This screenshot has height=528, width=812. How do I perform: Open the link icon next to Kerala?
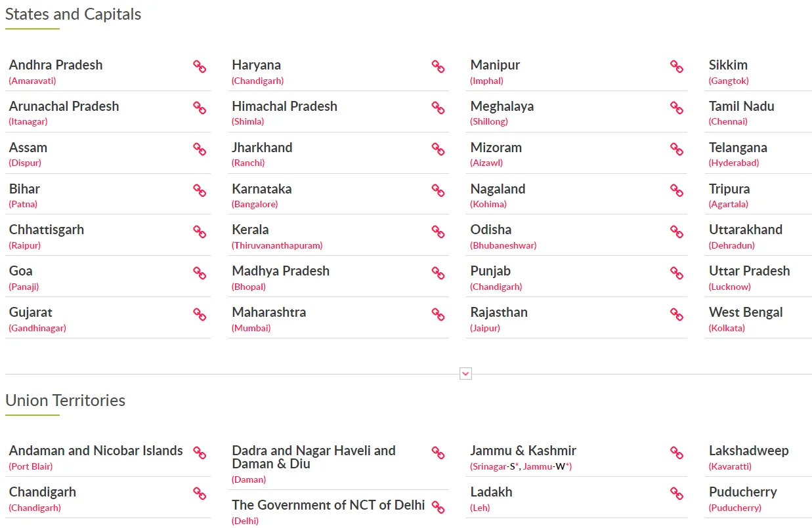click(438, 231)
